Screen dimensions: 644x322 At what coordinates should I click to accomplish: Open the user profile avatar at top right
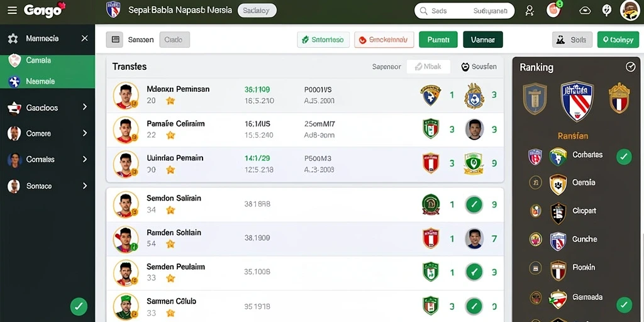point(630,10)
